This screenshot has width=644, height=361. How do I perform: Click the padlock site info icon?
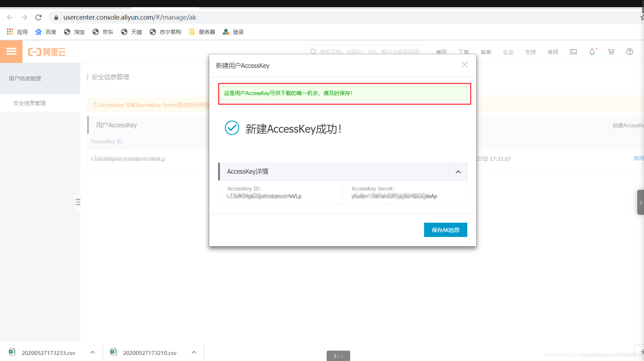pyautogui.click(x=56, y=18)
